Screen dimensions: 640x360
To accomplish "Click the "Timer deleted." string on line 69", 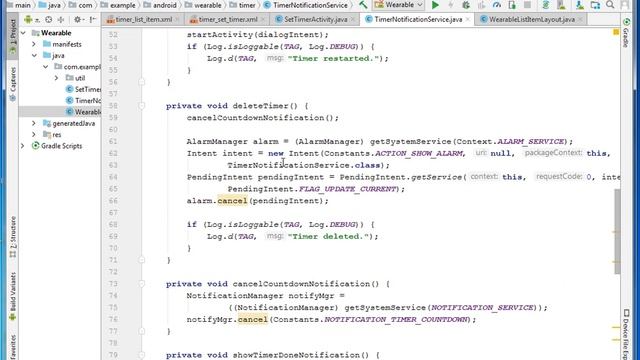I will coord(329,236).
